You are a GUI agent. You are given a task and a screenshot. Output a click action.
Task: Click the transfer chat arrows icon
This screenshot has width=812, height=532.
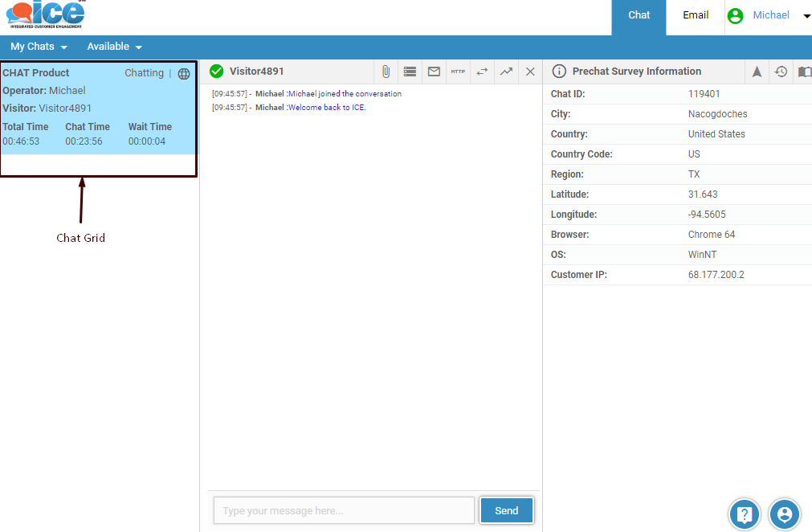pos(482,72)
